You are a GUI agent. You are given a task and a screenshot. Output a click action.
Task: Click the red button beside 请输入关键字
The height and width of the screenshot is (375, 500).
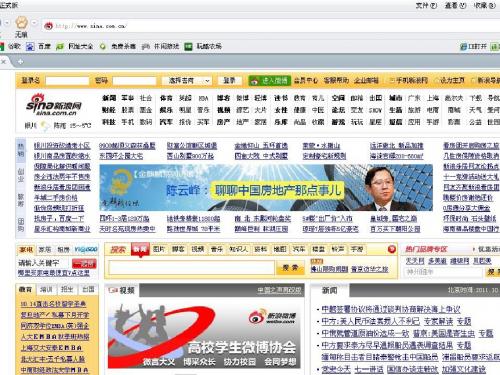coord(84,264)
